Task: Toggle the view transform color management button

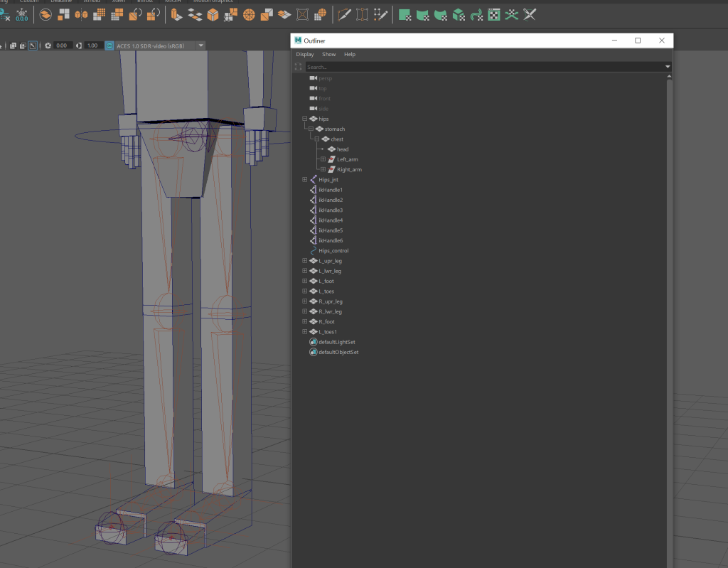Action: point(109,45)
